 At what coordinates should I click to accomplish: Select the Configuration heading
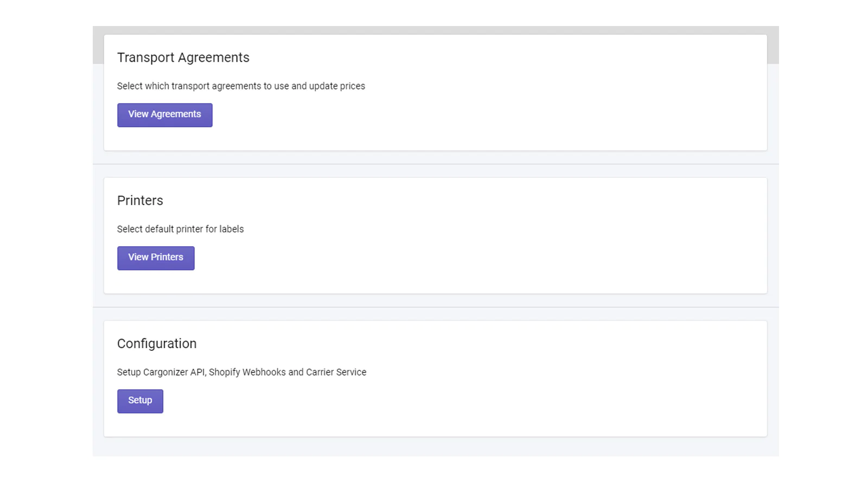(x=157, y=344)
